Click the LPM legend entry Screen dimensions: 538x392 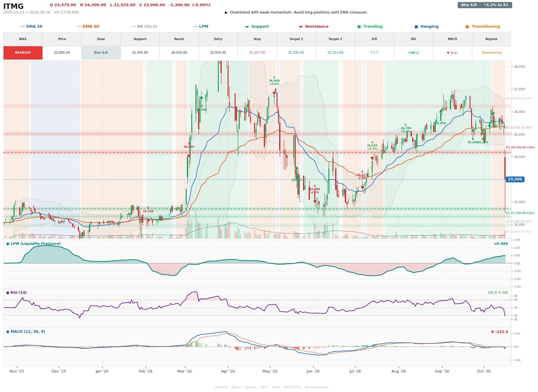[200, 27]
